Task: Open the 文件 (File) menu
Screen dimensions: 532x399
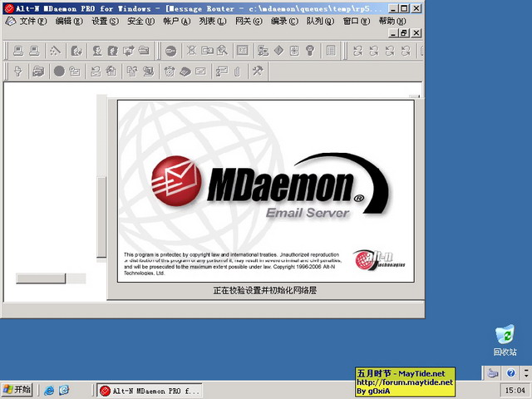Action: [x=32, y=21]
